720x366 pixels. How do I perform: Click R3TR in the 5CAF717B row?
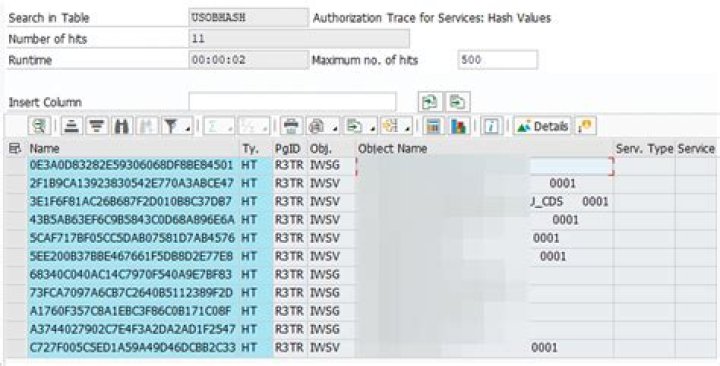tap(289, 238)
